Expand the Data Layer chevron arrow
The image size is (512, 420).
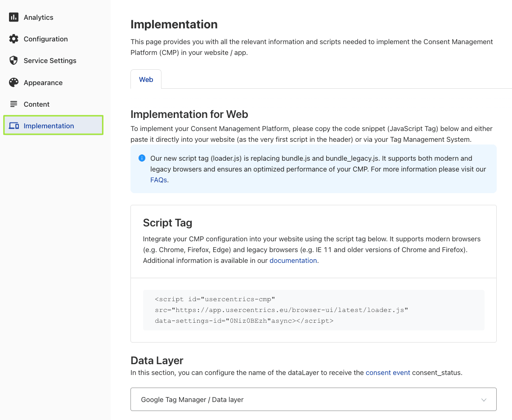[484, 400]
